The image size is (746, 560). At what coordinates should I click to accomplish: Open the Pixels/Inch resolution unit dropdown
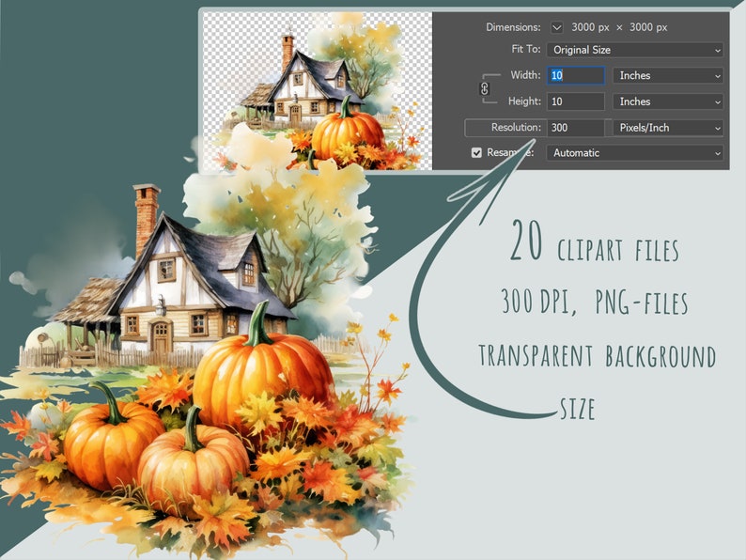click(668, 128)
